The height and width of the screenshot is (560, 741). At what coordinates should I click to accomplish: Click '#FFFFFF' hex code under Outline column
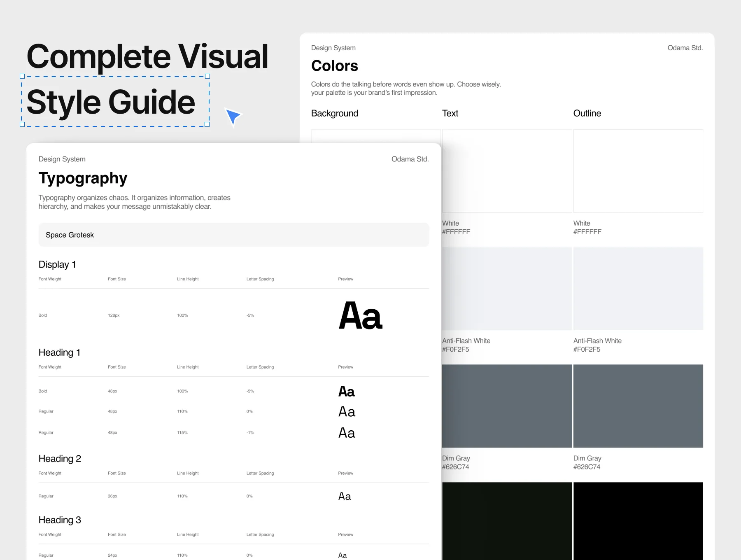point(587,232)
